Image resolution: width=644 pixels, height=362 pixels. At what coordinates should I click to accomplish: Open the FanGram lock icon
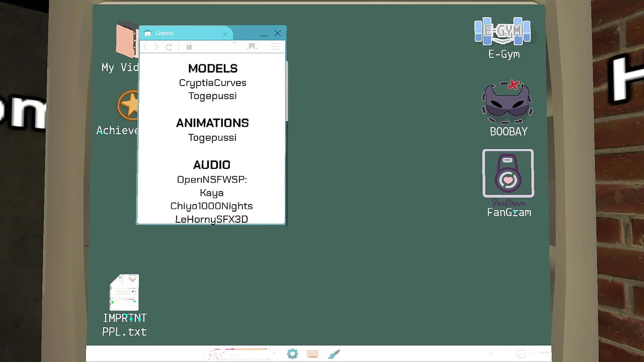[x=508, y=173]
